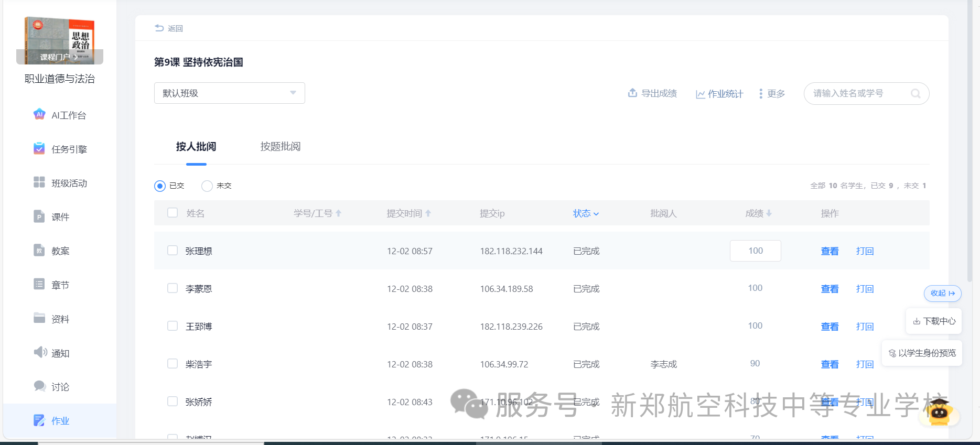Open the 资料 folder icon

point(39,318)
